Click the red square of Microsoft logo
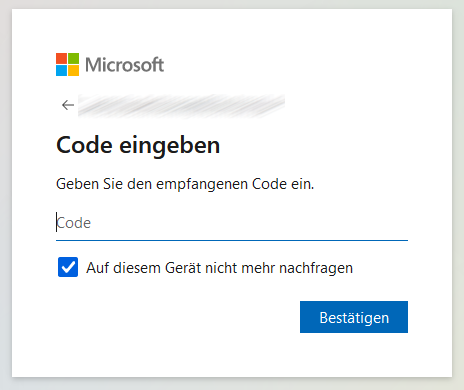464x390 pixels. point(61,58)
